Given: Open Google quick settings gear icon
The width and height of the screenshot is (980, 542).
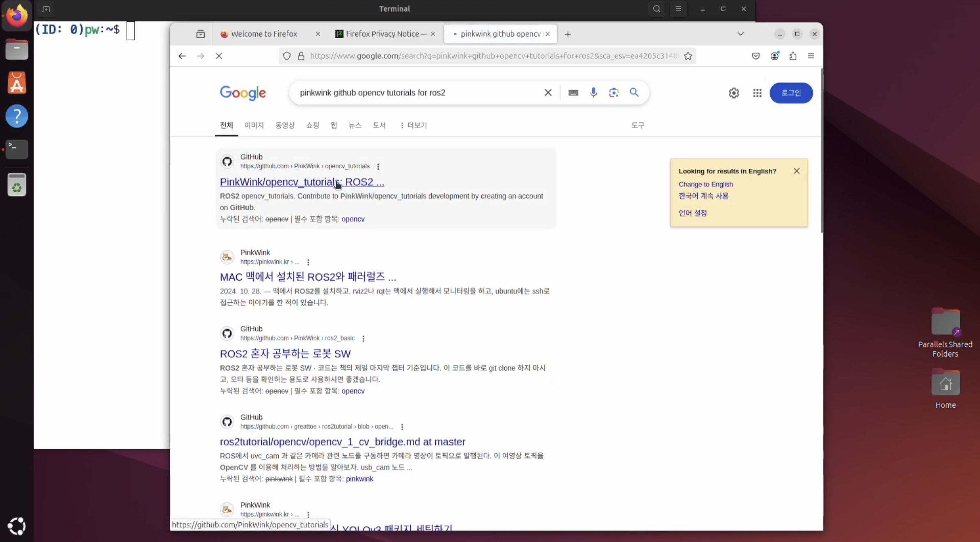Looking at the screenshot, I should (x=734, y=93).
